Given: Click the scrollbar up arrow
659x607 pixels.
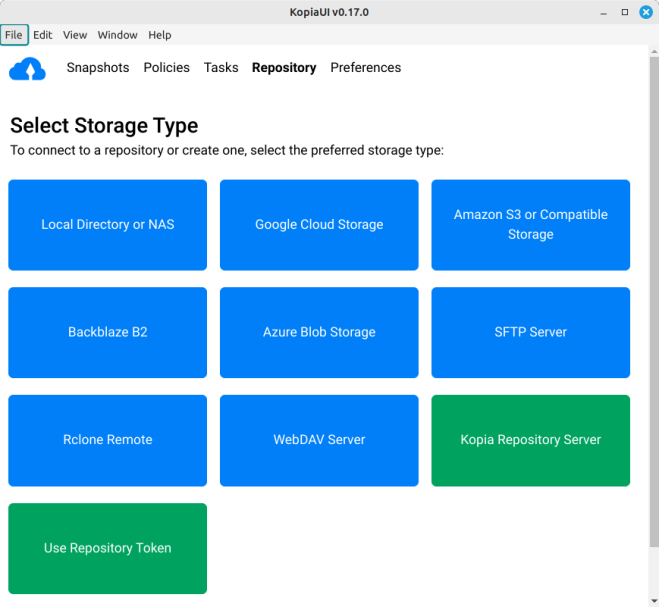Looking at the screenshot, I should click(654, 52).
